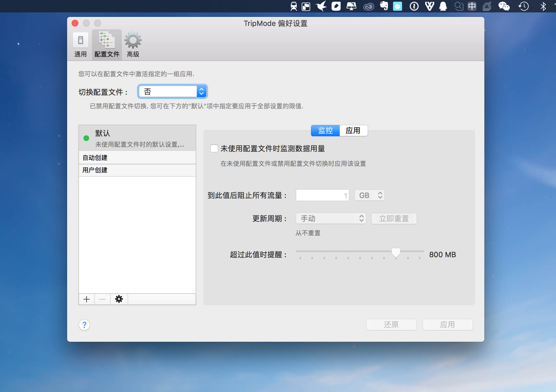The width and height of the screenshot is (556, 392).
Task: Open help with the question mark button
Action: (x=84, y=325)
